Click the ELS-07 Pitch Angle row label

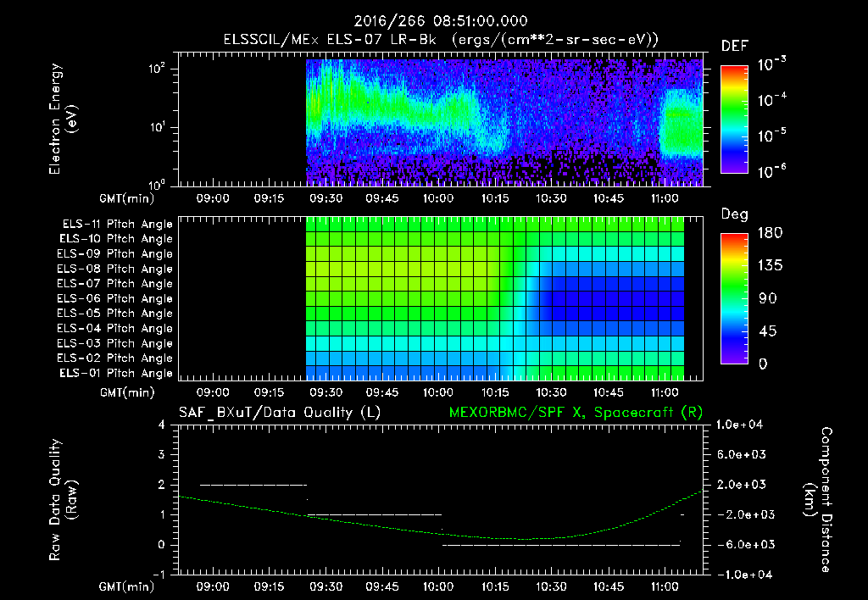[114, 284]
